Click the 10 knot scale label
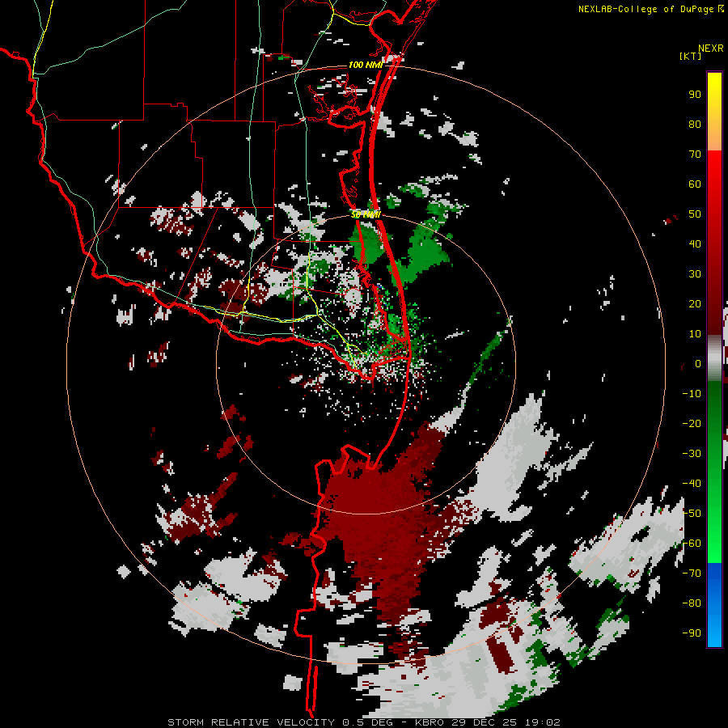Screen dimensions: 728x728 pos(695,334)
